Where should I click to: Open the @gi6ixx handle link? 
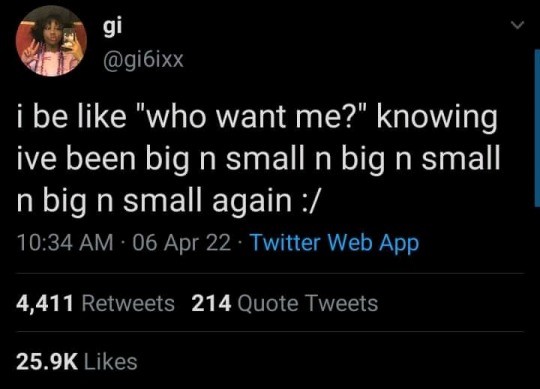(x=143, y=60)
